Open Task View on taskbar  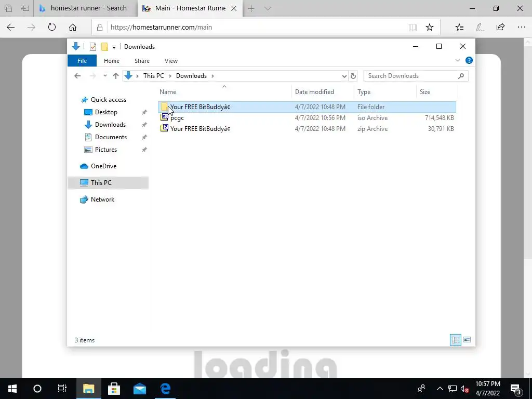tap(62, 389)
